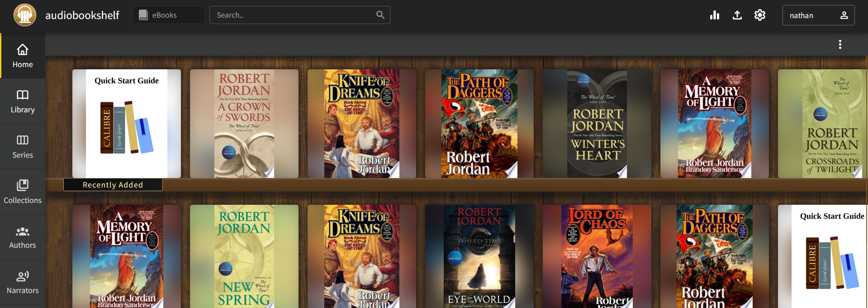Screen dimensions: 868x308
Task: Click the audiobookshelf logo icon
Action: (x=25, y=15)
